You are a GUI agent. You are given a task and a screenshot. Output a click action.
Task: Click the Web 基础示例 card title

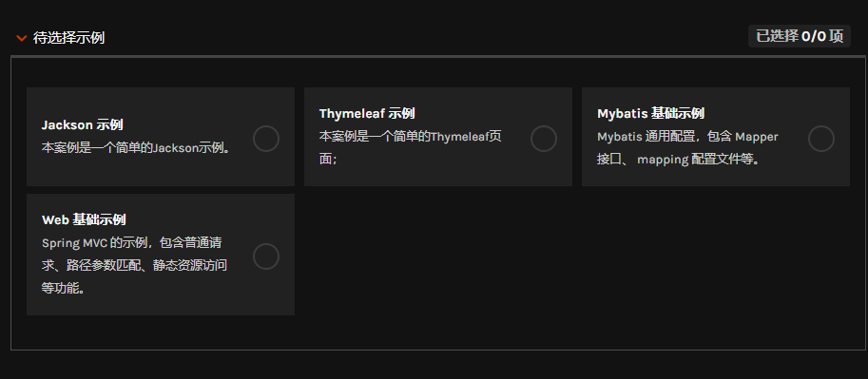click(84, 219)
